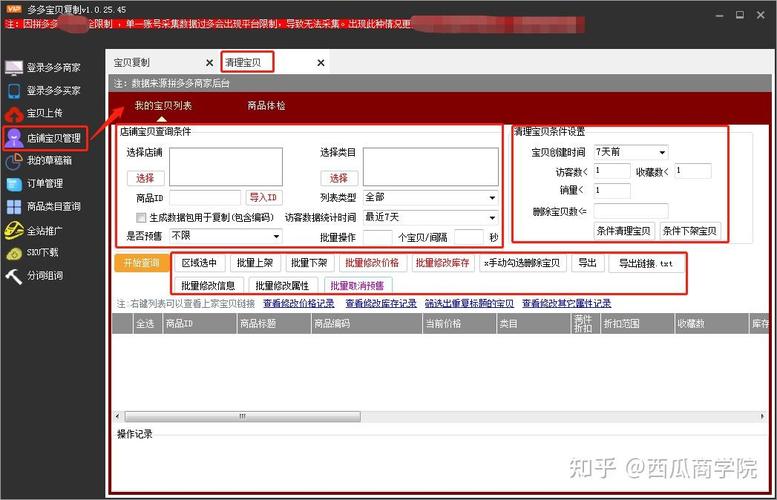Open 我的草稿箱 pie icon
This screenshot has width=777, height=500.
14,161
